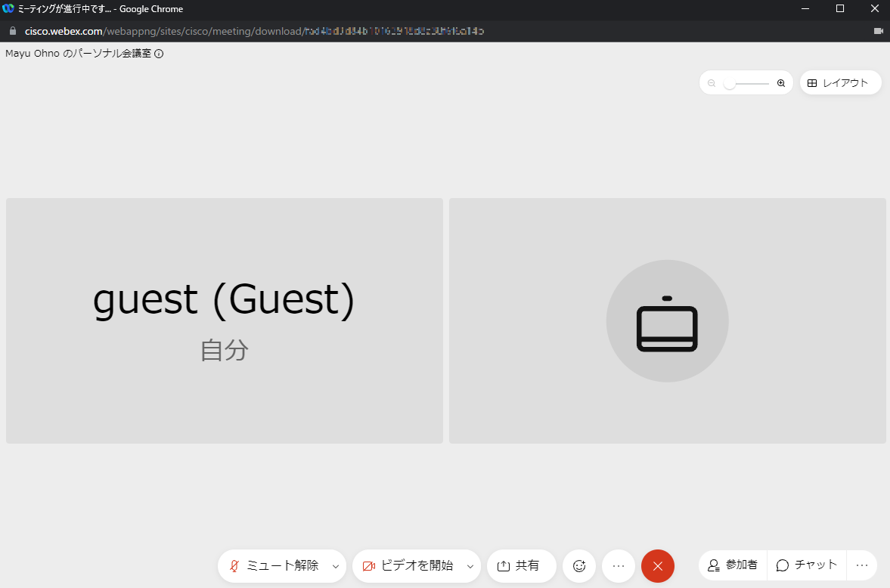This screenshot has height=588, width=890.
Task: Start video with ビデオを開始
Action: click(408, 565)
